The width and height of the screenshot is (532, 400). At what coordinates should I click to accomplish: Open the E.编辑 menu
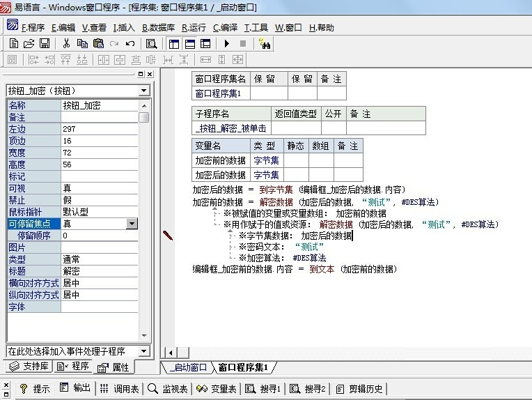[x=63, y=27]
